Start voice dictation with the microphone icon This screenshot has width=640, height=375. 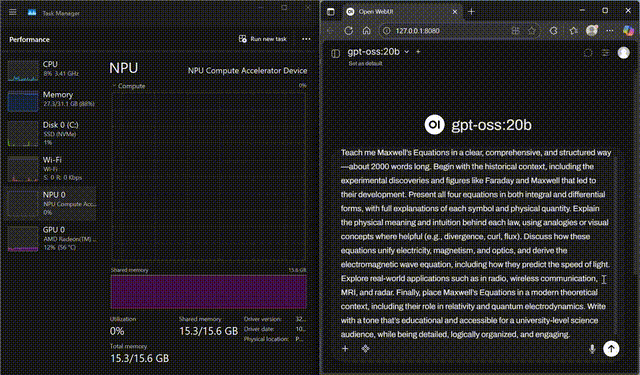point(592,349)
